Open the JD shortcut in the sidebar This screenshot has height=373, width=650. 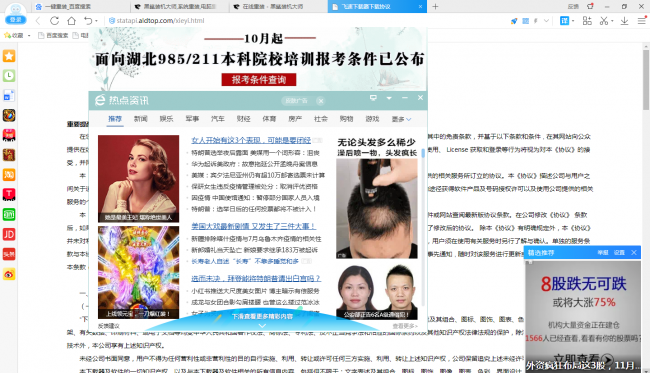(9, 234)
